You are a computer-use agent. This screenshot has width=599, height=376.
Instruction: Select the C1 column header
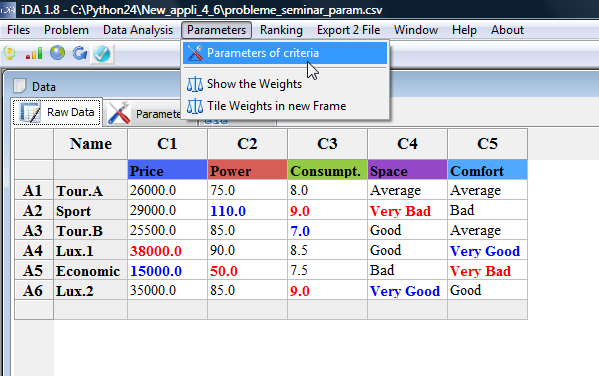click(x=167, y=144)
